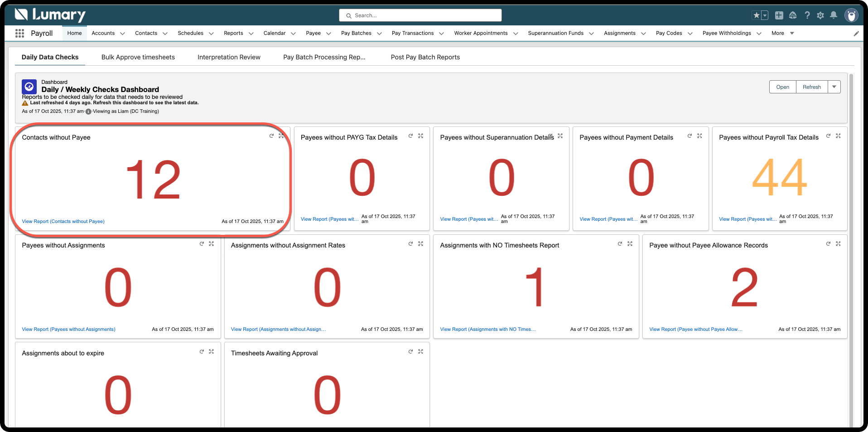The width and height of the screenshot is (868, 432).
Task: Click the Favorites star icon
Action: 757,15
